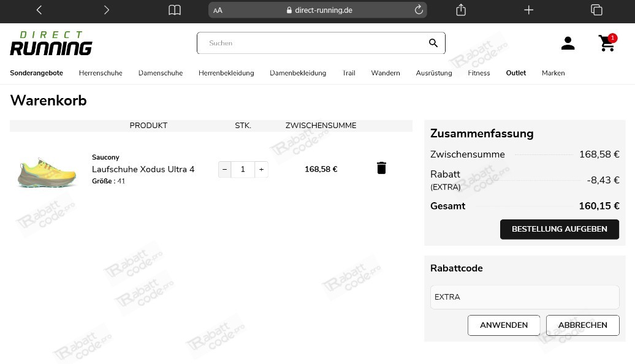Open Safari bookmarks with the book icon
The height and width of the screenshot is (364, 635).
[175, 10]
